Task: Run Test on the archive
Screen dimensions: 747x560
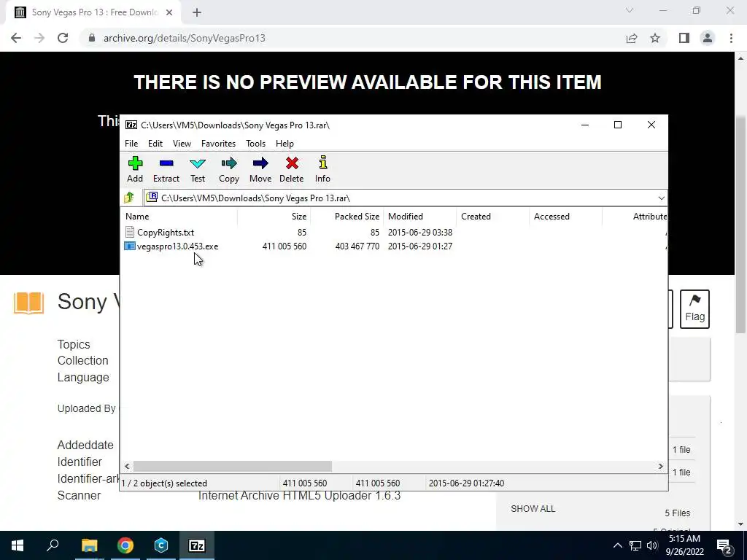Action: click(198, 169)
